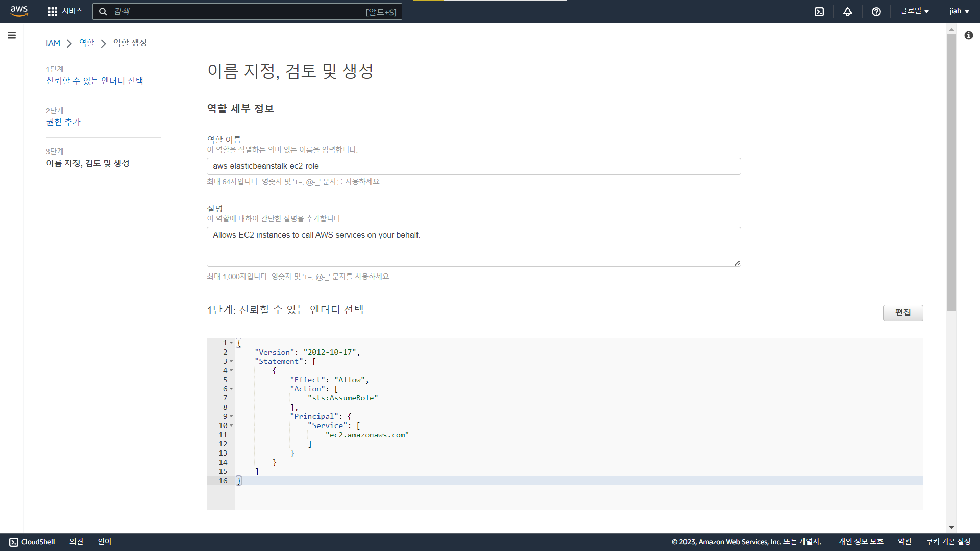980x551 pixels.
Task: Open 언어 in the footer
Action: (x=105, y=542)
